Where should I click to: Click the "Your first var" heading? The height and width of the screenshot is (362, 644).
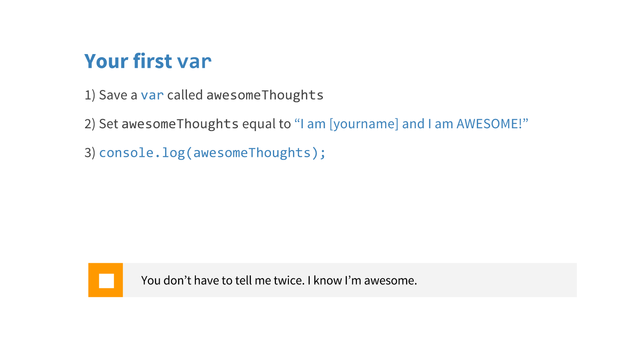click(148, 61)
